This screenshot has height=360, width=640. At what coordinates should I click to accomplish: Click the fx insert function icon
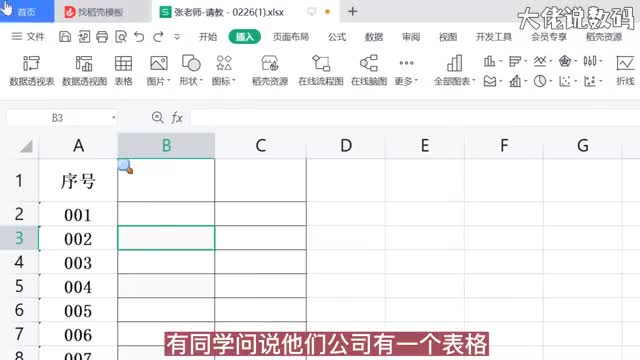[177, 118]
